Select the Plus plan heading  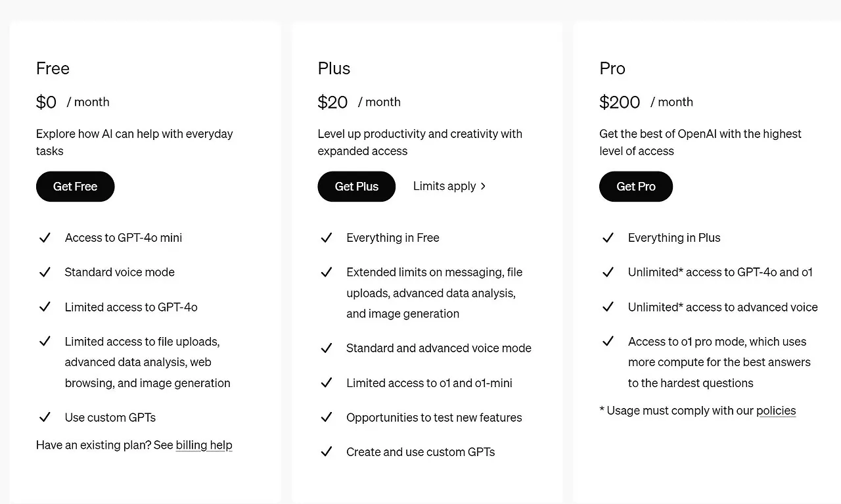pos(334,68)
